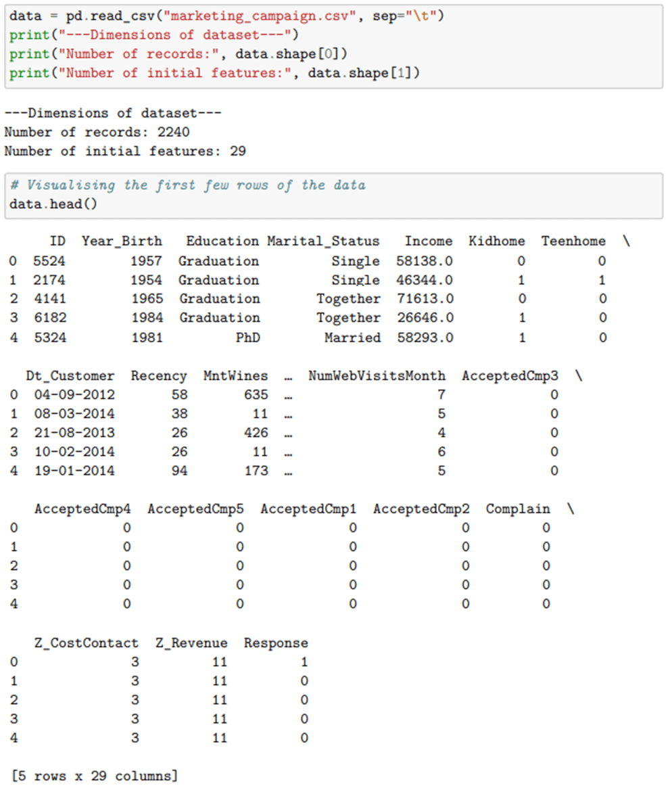Select ID value 5324
This screenshot has height=792, width=672.
click(x=49, y=338)
